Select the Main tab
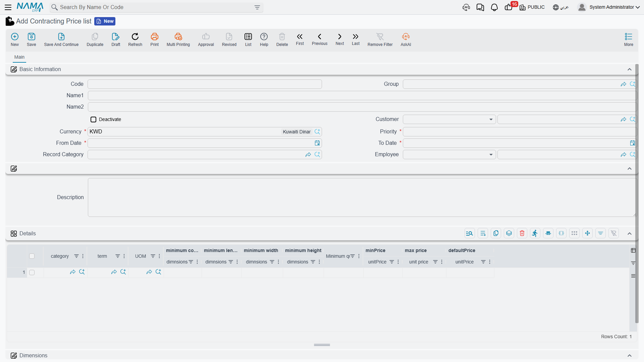 pyautogui.click(x=19, y=57)
